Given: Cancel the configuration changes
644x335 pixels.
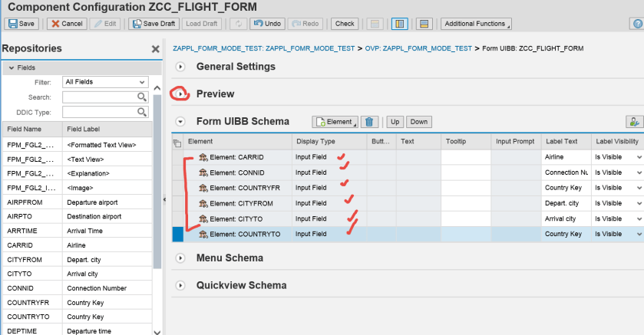Looking at the screenshot, I should (x=67, y=24).
